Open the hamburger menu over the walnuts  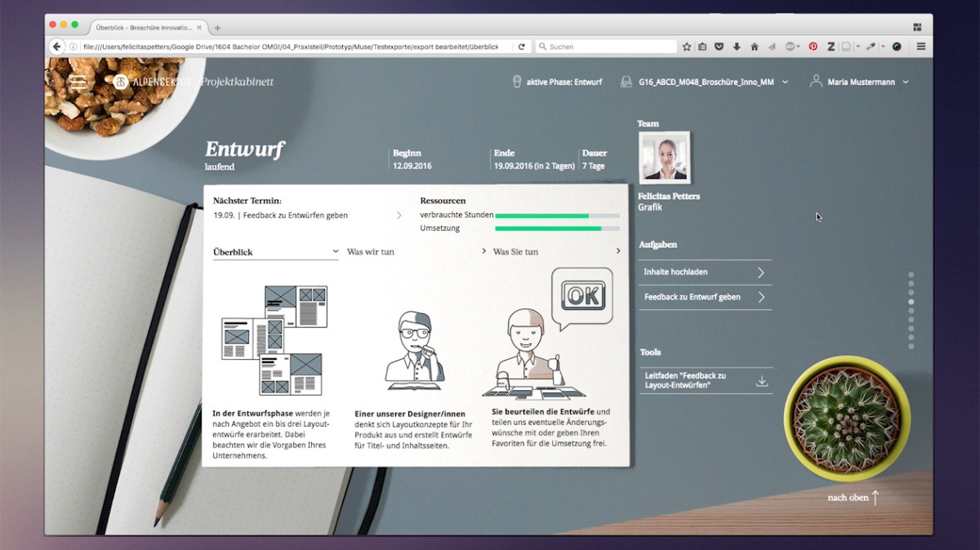(x=78, y=82)
